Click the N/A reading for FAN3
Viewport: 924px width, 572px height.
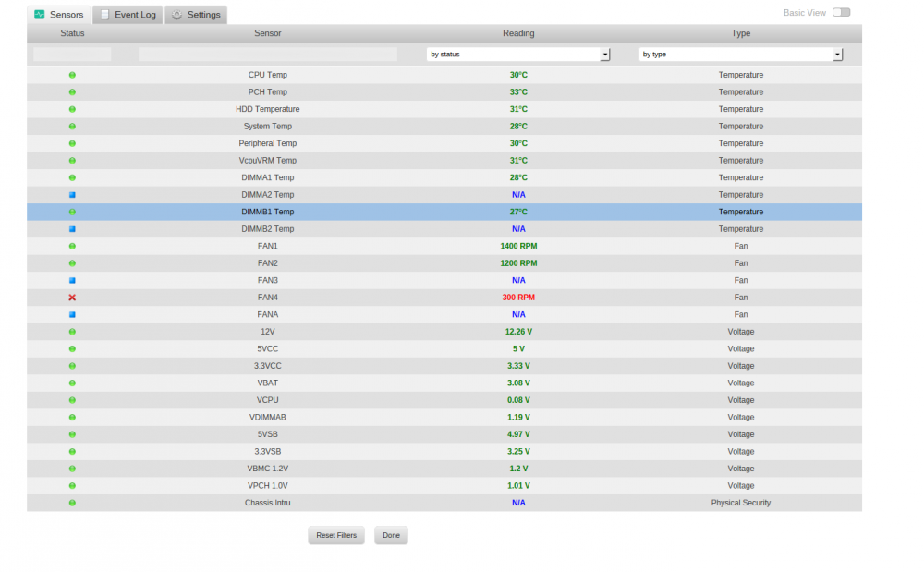coord(518,280)
